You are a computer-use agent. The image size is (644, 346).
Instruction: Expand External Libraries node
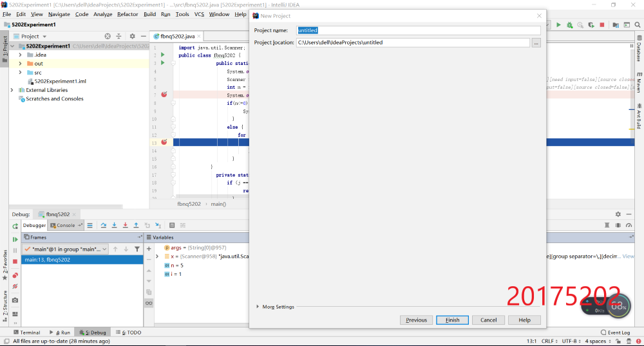(x=12, y=90)
